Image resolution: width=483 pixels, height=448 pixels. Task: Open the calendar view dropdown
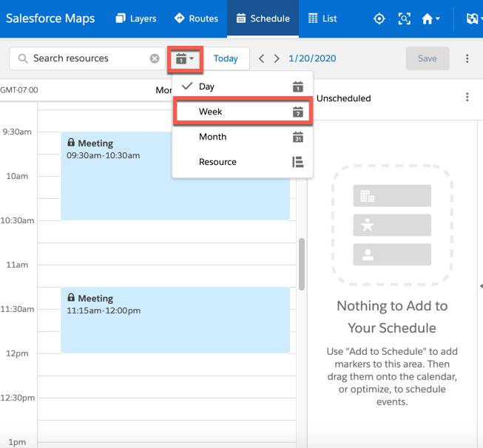point(185,59)
